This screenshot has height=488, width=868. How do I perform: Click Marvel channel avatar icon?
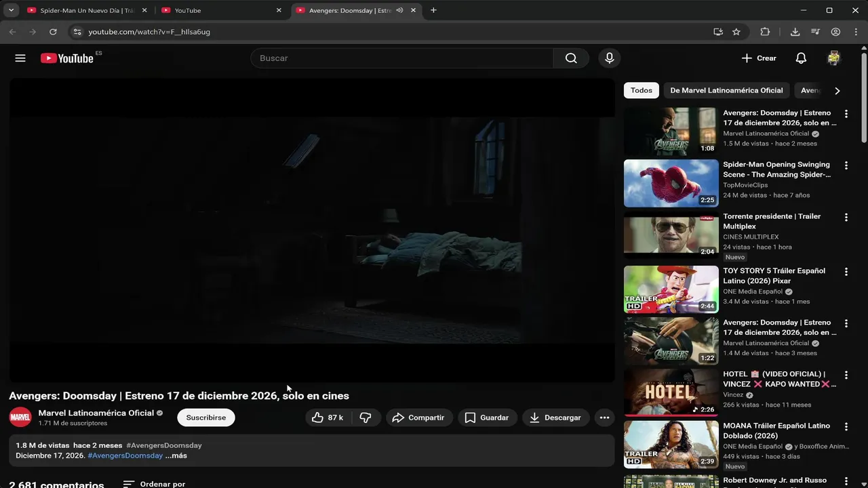tap(20, 418)
